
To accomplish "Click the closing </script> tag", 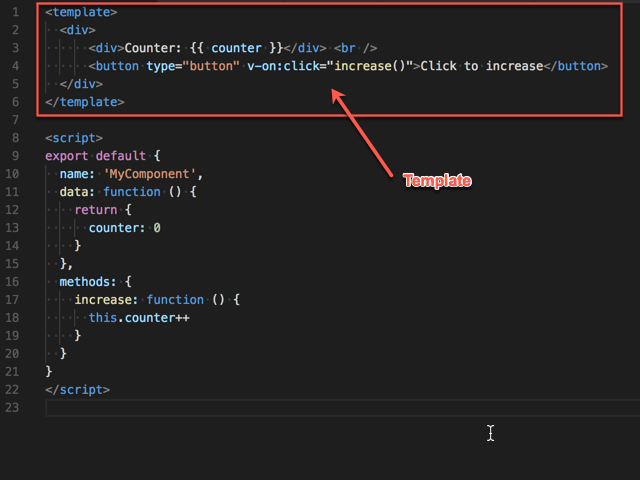I will pos(78,389).
